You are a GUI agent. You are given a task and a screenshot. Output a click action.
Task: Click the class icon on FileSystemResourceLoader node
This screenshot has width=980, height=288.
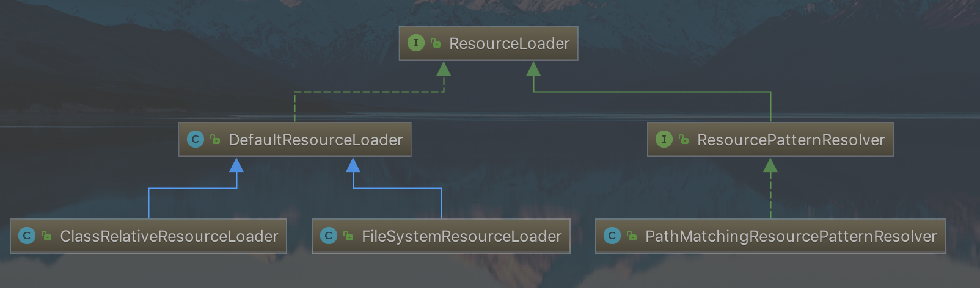click(329, 236)
